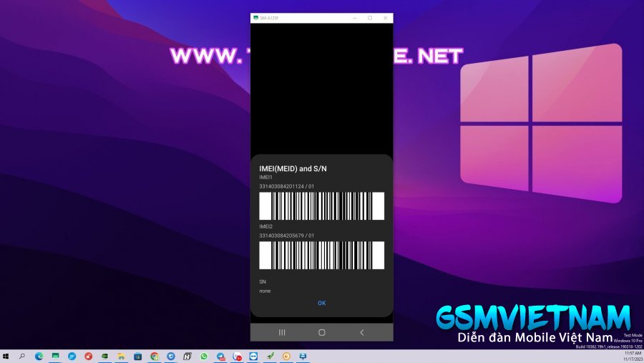Tap the phone's back navigation button

362,332
